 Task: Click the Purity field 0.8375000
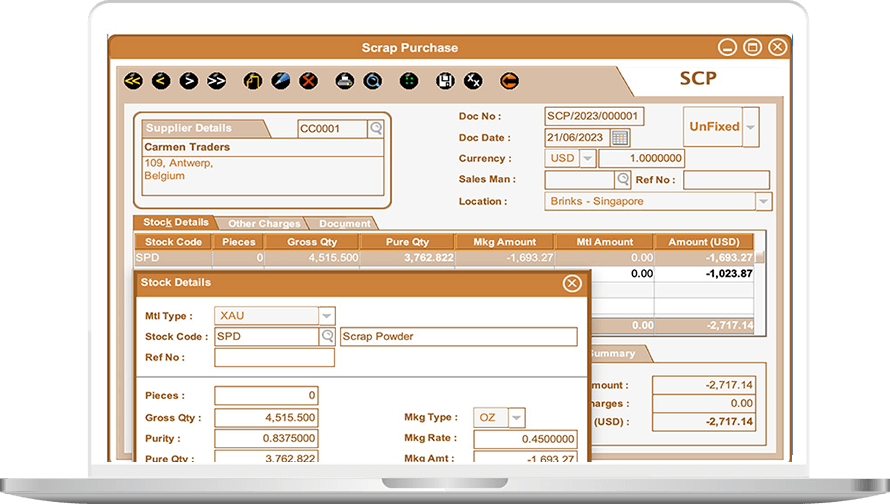pyautogui.click(x=266, y=439)
